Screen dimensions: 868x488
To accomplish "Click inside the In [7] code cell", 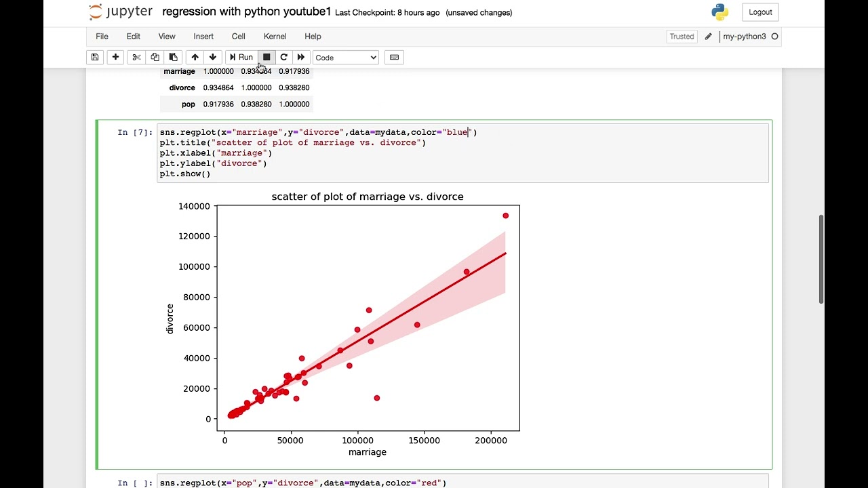I will coord(463,153).
